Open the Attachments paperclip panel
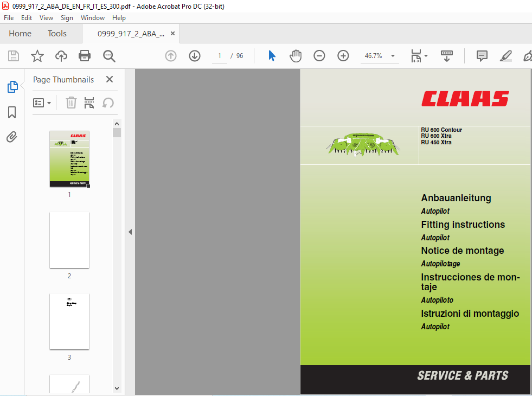Image resolution: width=532 pixels, height=396 pixels. (x=11, y=137)
